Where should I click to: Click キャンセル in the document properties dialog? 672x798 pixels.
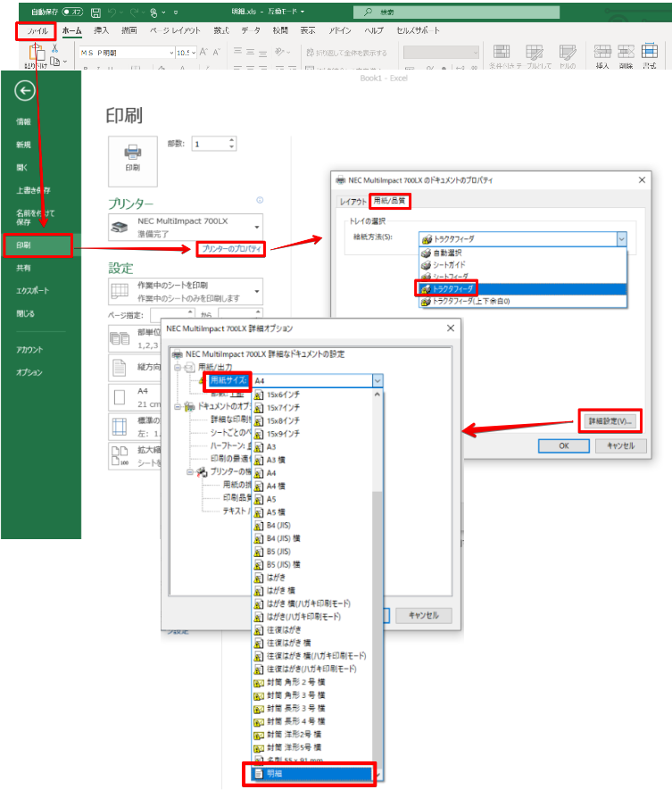click(621, 445)
